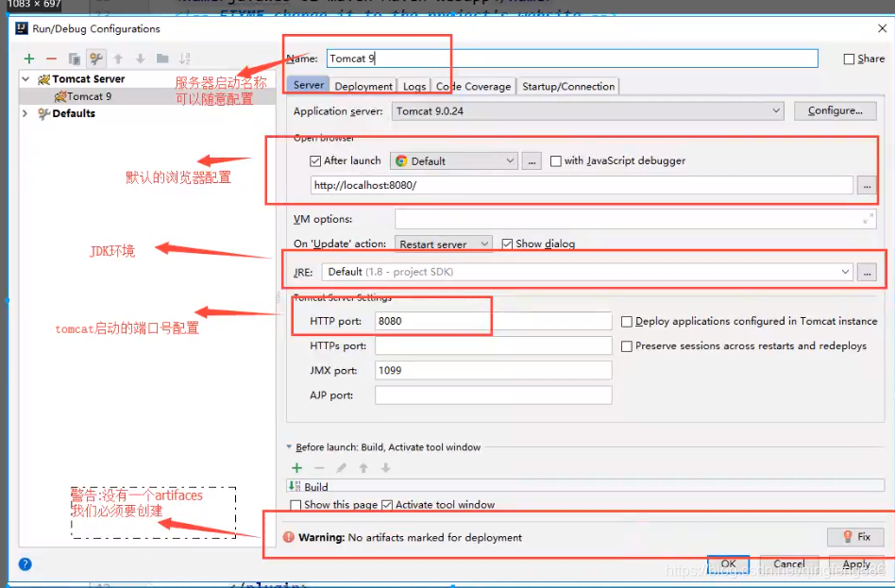
Task: Open Application server Tomcat 9.0.24 dropdown
Action: 587,110
